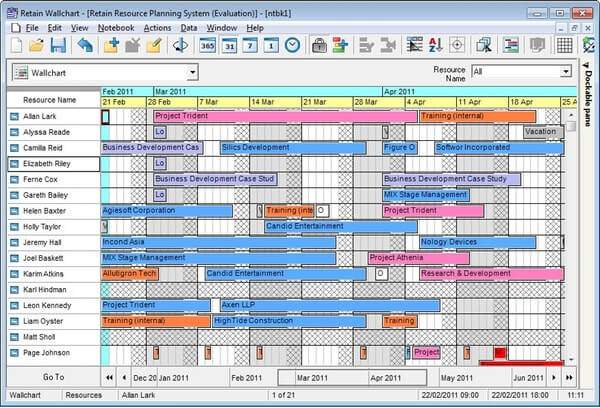The image size is (600, 408).
Task: Click the A-Z sort icon
Action: (435, 45)
